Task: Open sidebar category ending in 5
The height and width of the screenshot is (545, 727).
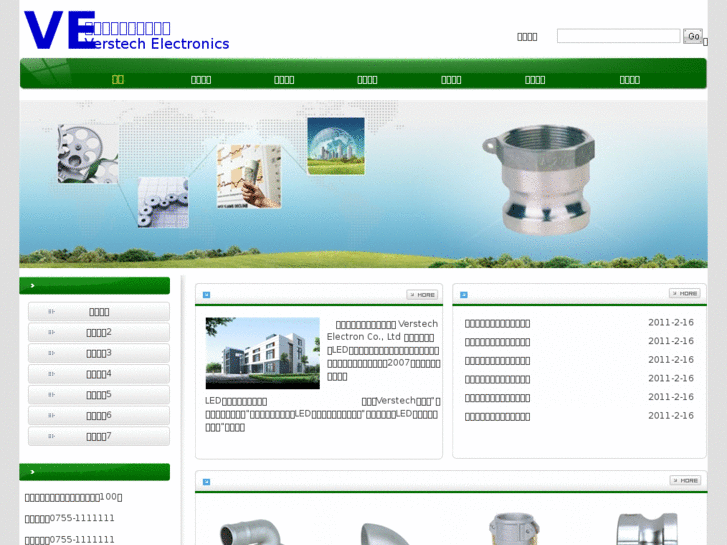Action: coord(99,395)
